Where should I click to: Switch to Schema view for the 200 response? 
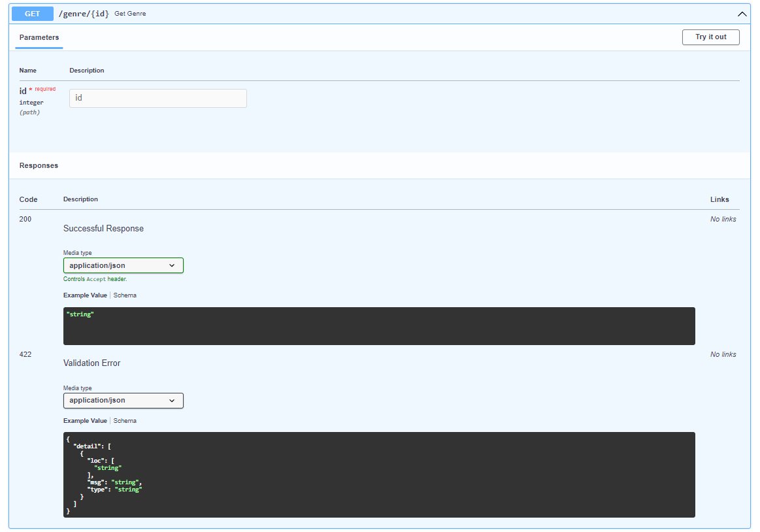click(125, 295)
